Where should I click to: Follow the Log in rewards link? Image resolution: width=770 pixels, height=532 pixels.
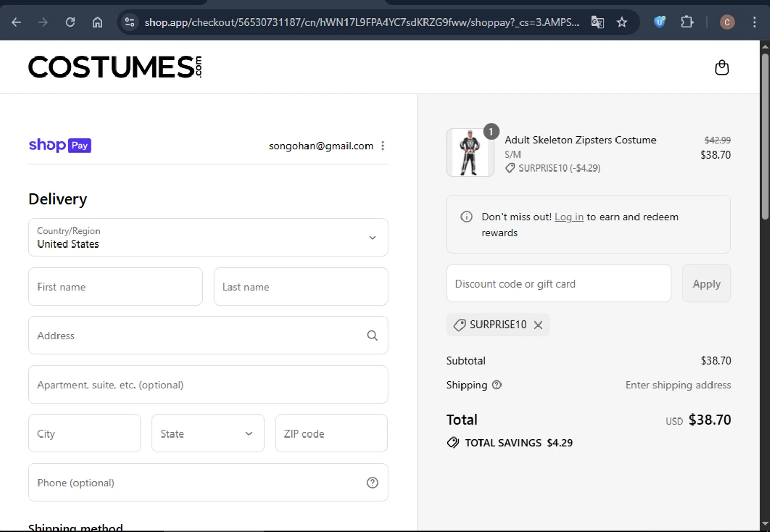tap(569, 217)
